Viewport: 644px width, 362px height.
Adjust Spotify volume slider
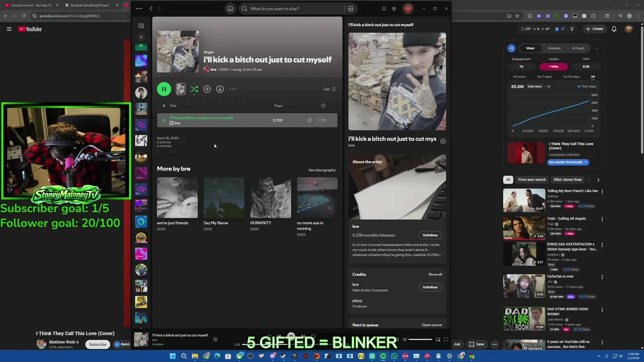click(420, 339)
